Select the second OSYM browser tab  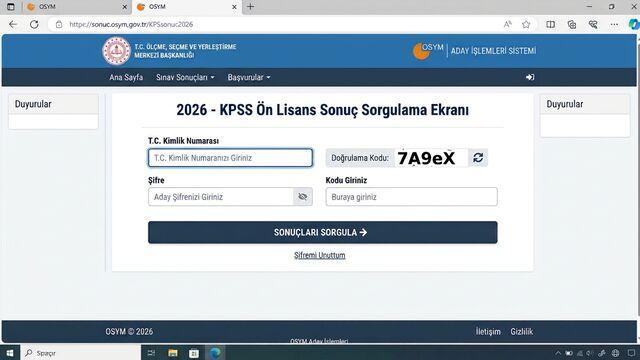coord(186,7)
